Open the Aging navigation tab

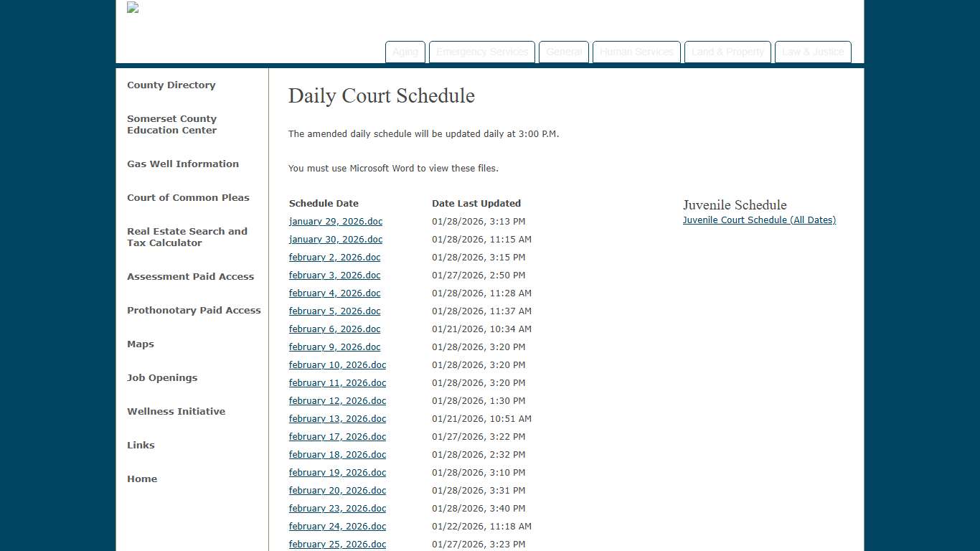coord(405,52)
